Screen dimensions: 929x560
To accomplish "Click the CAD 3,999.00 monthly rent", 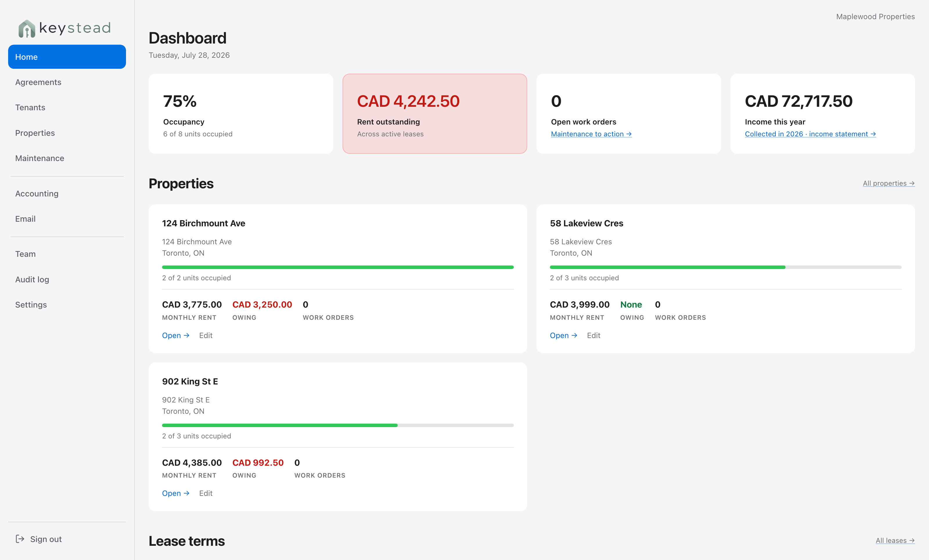I will coord(579,304).
